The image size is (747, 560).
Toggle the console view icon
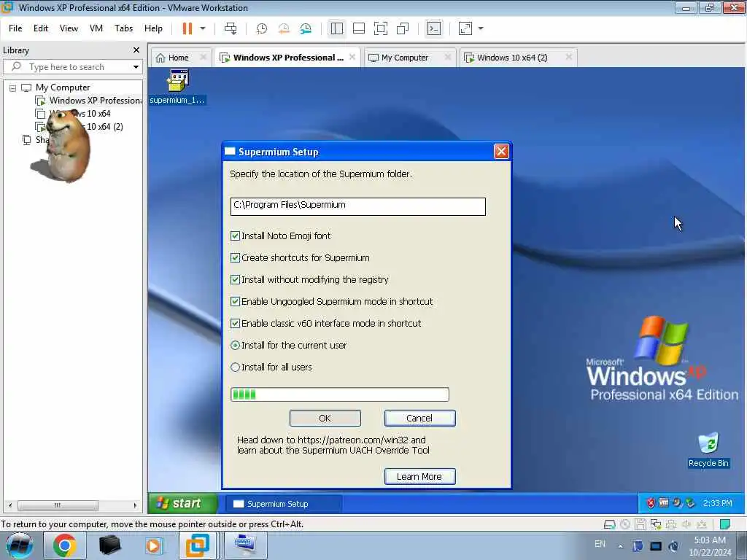click(x=434, y=28)
